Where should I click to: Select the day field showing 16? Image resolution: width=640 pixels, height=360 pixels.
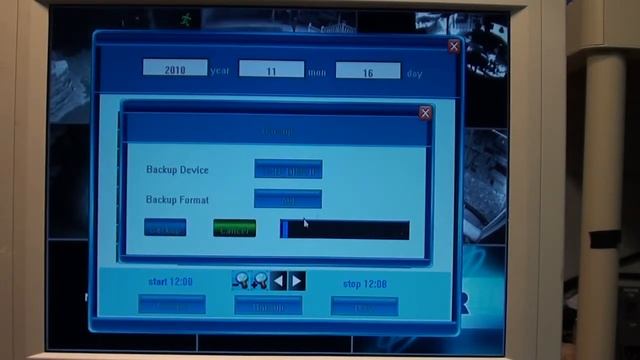coord(368,71)
